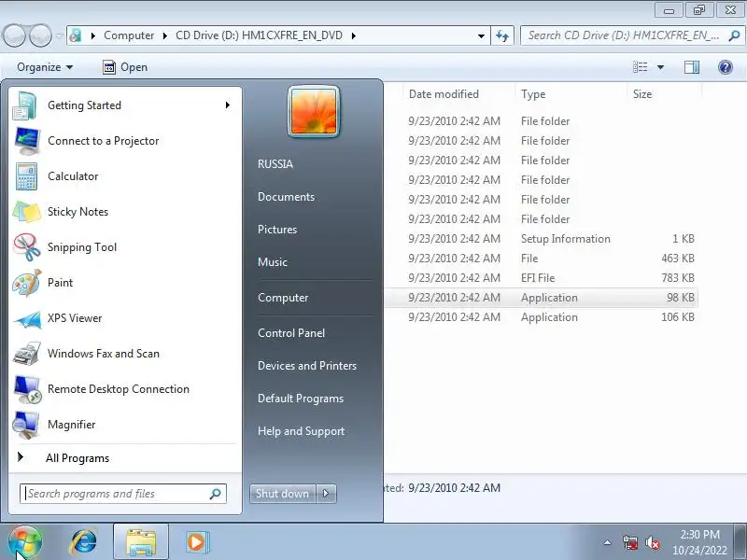Viewport: 747px width, 560px height.
Task: Open Pictures from Start menu
Action: (x=277, y=230)
